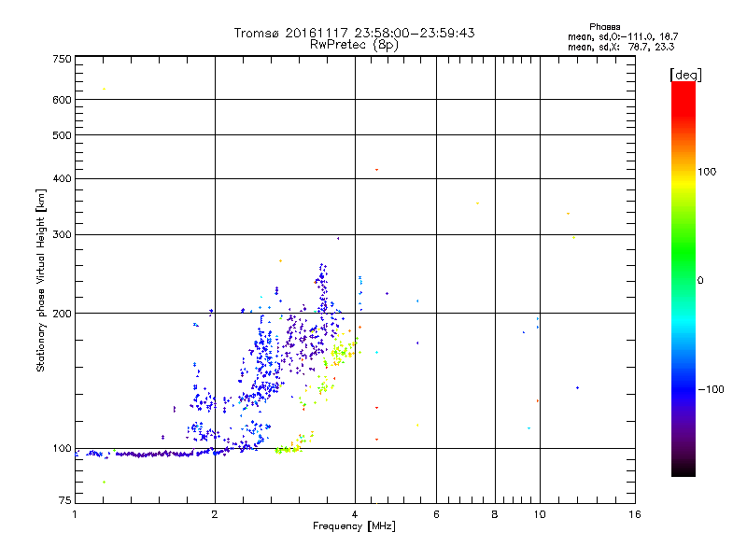Click the x-axis label '2'
747x560 pixels.
click(215, 514)
